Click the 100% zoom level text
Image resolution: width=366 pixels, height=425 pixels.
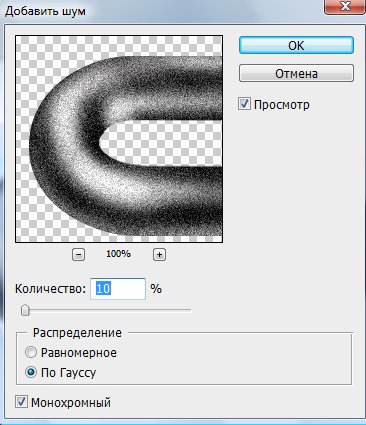pos(118,254)
